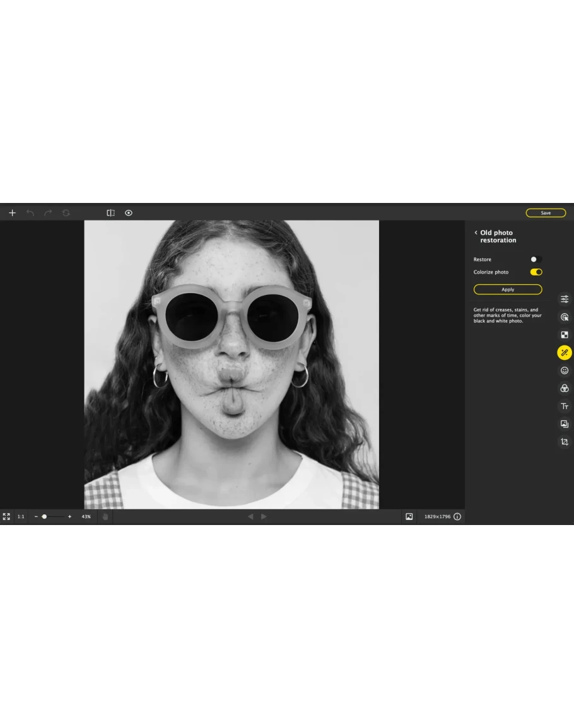Disable the Colorize photo toggle
This screenshot has width=574, height=728.
536,272
